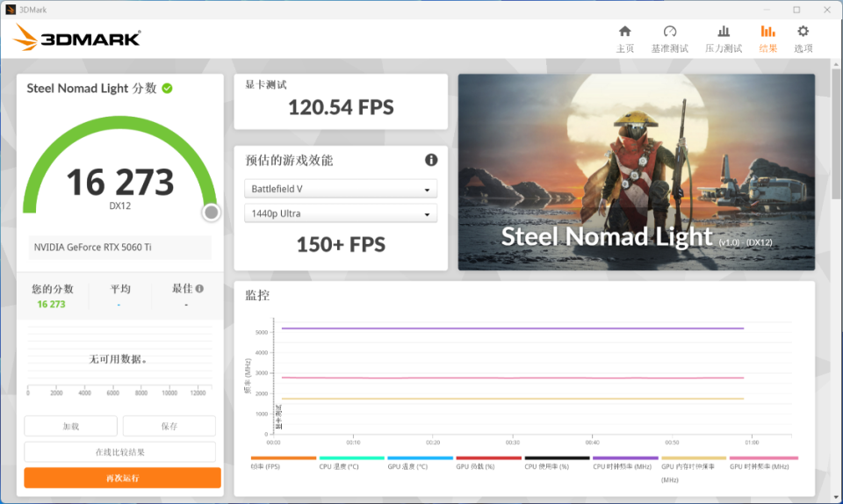This screenshot has height=504, width=843.
Task: Toggle the GPU 时钟频率 (MHz) pink legend swatch
Action: pyautogui.click(x=763, y=457)
